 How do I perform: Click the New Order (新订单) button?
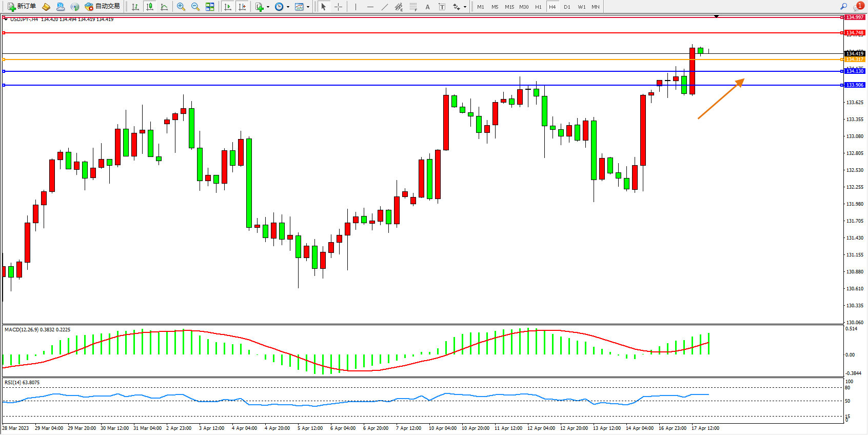point(22,7)
